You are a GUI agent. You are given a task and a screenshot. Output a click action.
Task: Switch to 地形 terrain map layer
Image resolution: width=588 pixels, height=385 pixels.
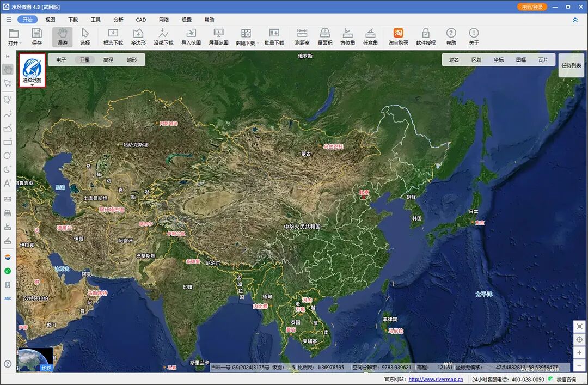[x=132, y=60]
